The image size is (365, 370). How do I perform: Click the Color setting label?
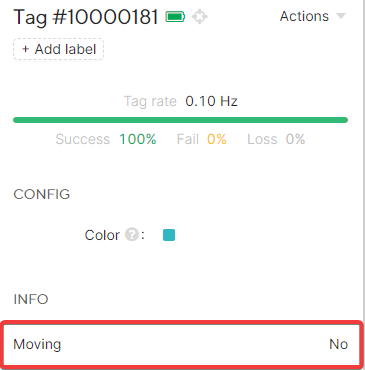click(102, 235)
